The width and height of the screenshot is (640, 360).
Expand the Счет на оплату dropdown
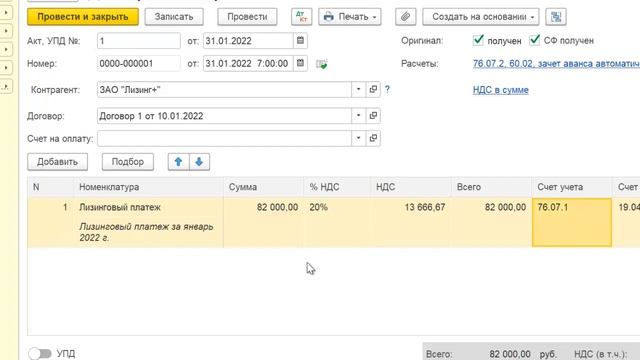[x=358, y=138]
